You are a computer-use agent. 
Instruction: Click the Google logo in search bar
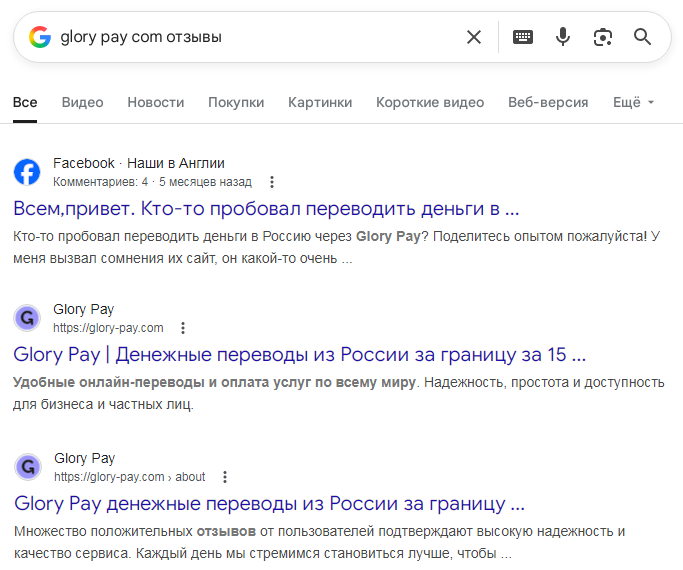(40, 37)
